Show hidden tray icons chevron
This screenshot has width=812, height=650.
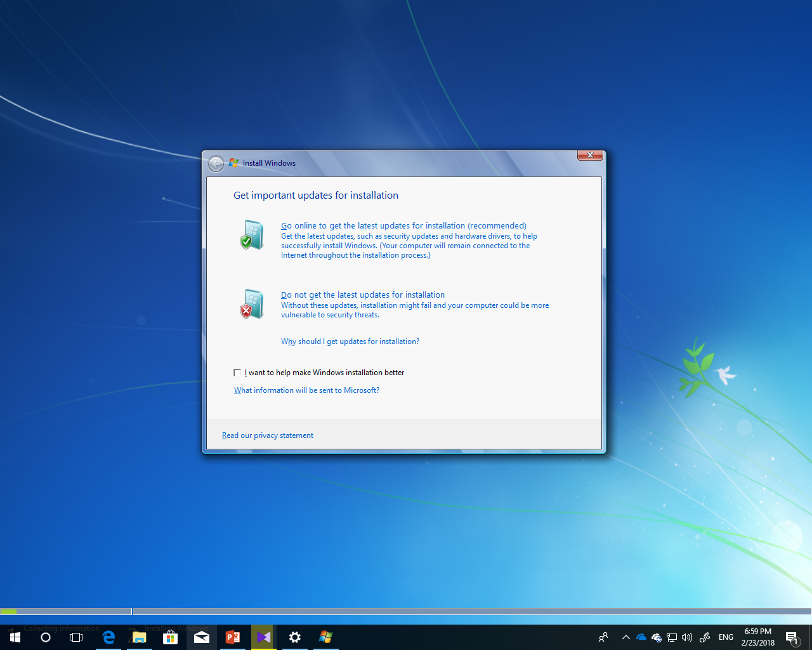626,637
